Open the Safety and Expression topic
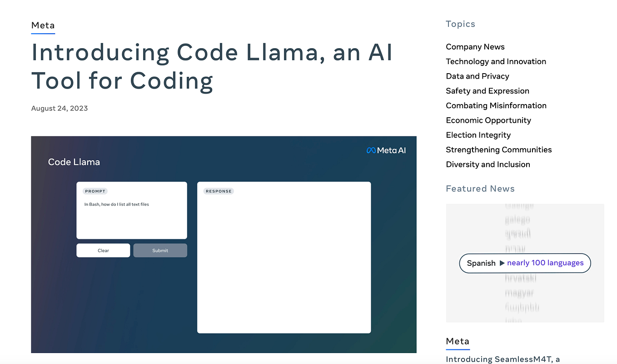Screen dimensions: 617x364 tap(487, 91)
